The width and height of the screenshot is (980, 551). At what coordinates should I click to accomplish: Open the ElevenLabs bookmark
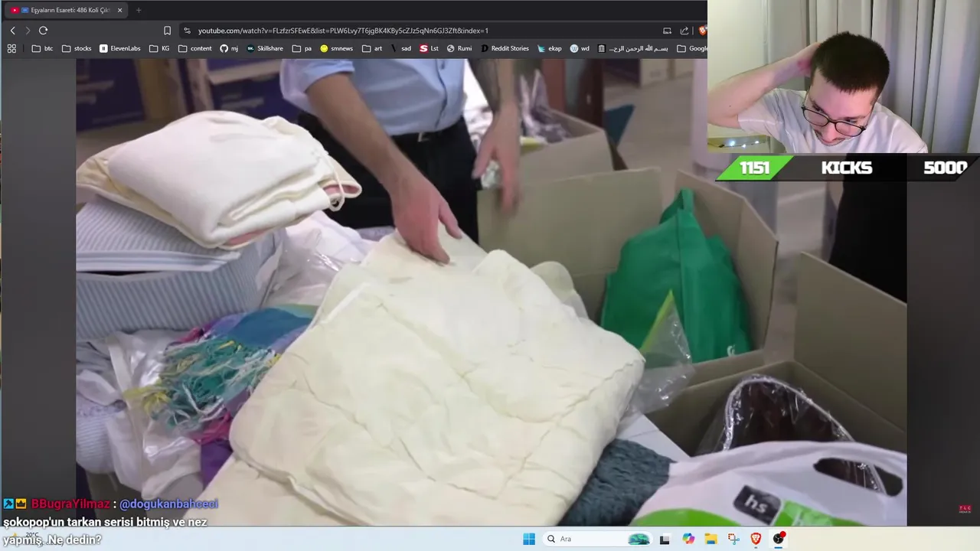(120, 48)
